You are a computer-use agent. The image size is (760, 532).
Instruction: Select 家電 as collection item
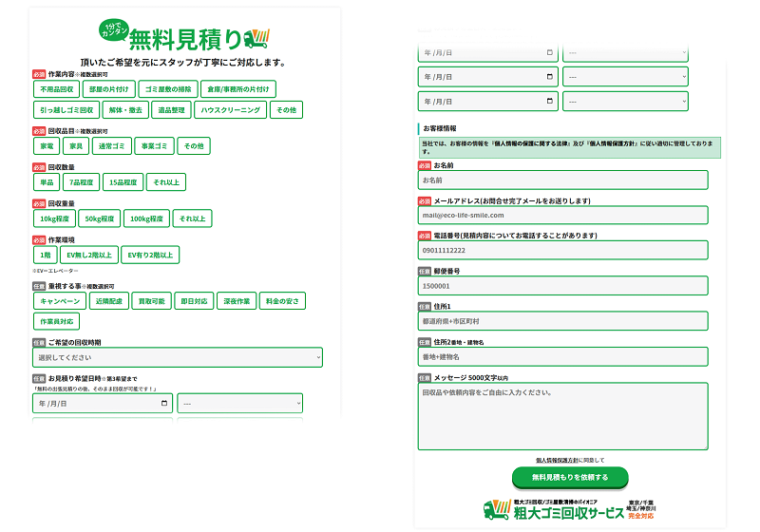point(47,146)
